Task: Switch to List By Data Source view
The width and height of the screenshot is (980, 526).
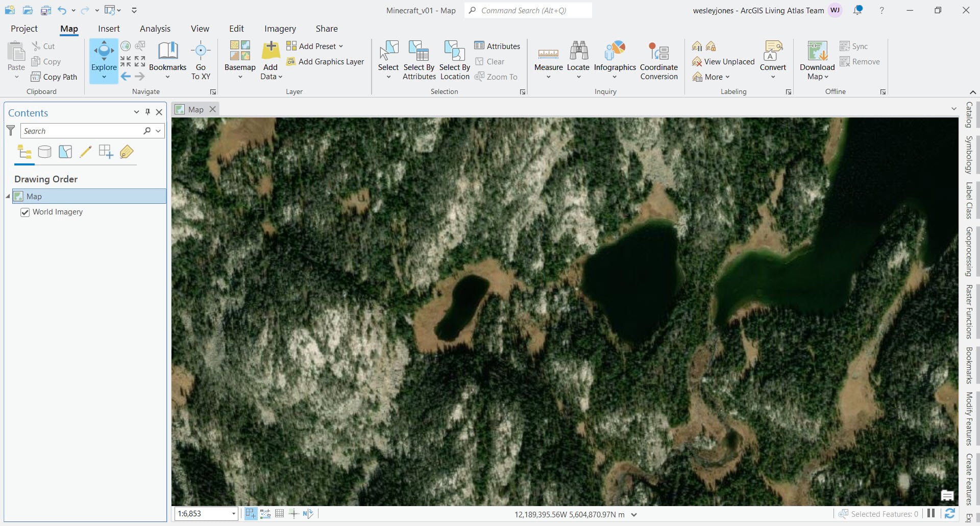Action: [x=45, y=152]
